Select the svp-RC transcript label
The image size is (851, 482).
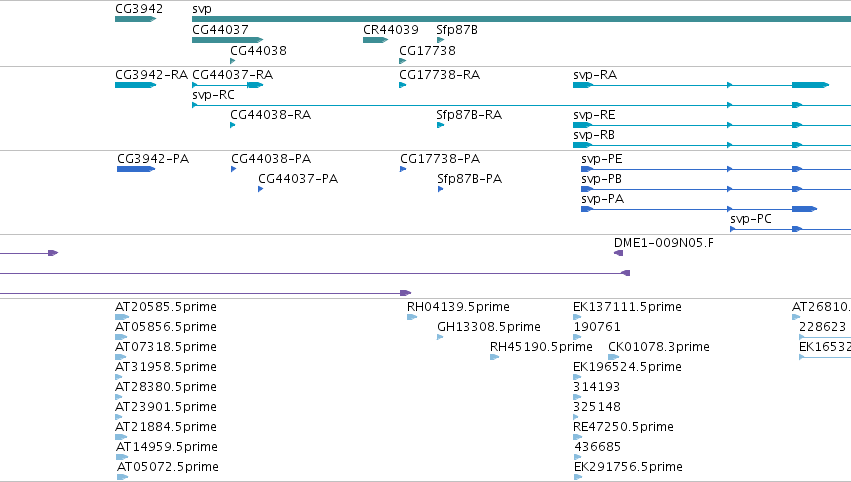(x=213, y=94)
